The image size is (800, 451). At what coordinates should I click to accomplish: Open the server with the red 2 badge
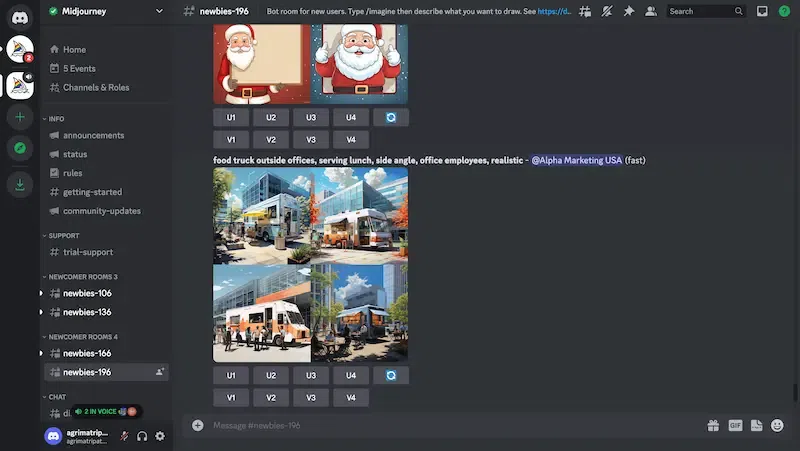click(x=20, y=49)
